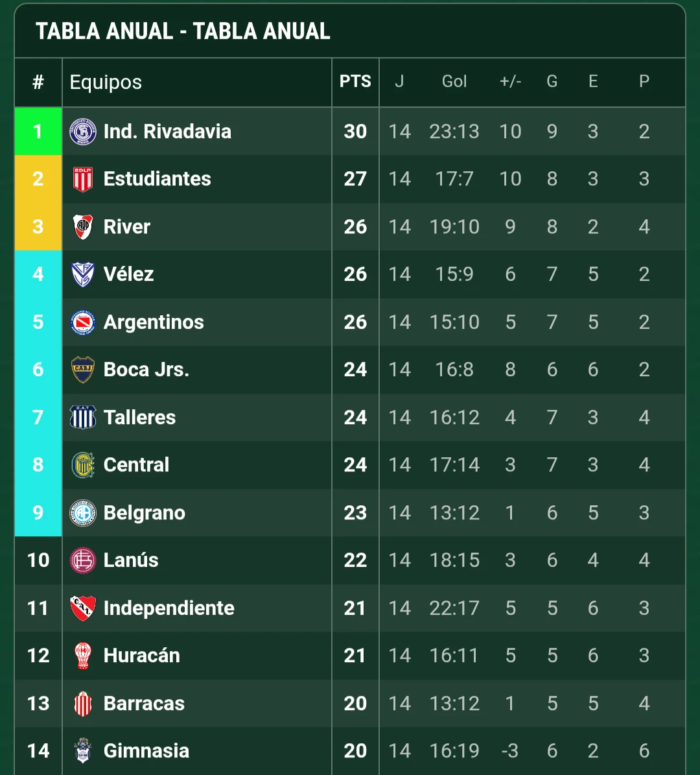Click the Equipos column header
This screenshot has width=700, height=775.
(x=105, y=82)
